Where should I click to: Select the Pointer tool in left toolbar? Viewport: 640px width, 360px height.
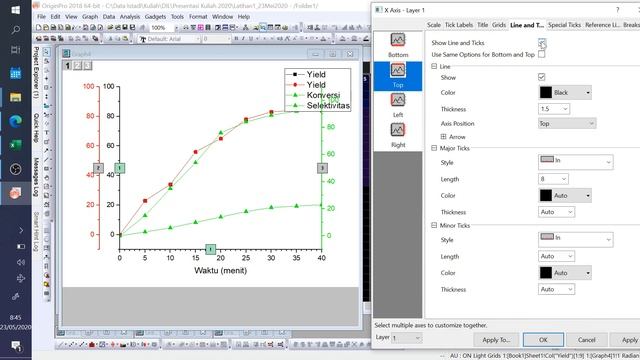coord(47,52)
